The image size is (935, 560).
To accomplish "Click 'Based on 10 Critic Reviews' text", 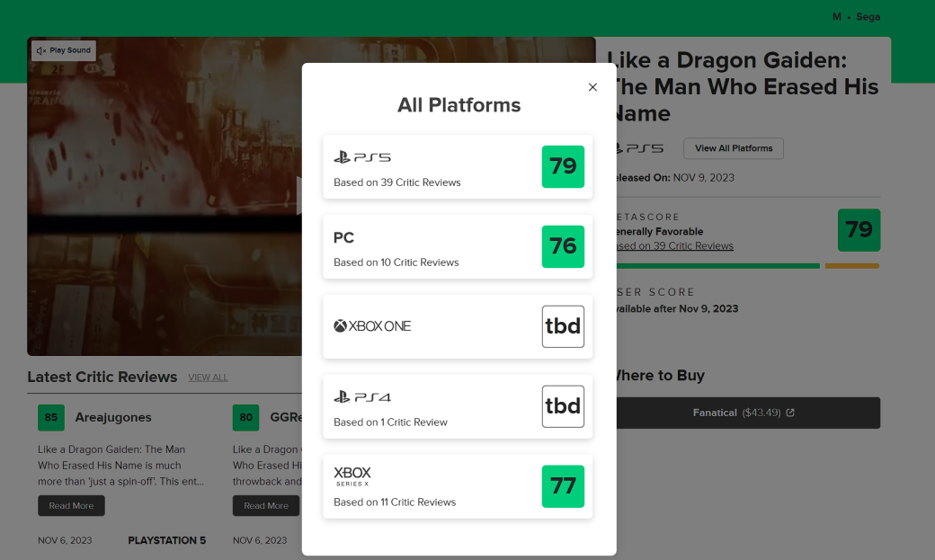I will [396, 262].
